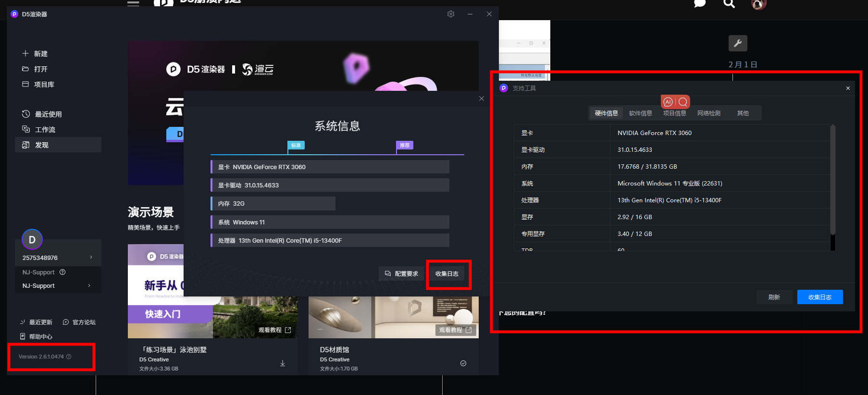Switch to the 硬件信息 tab
The image size is (868, 395).
[x=606, y=113]
